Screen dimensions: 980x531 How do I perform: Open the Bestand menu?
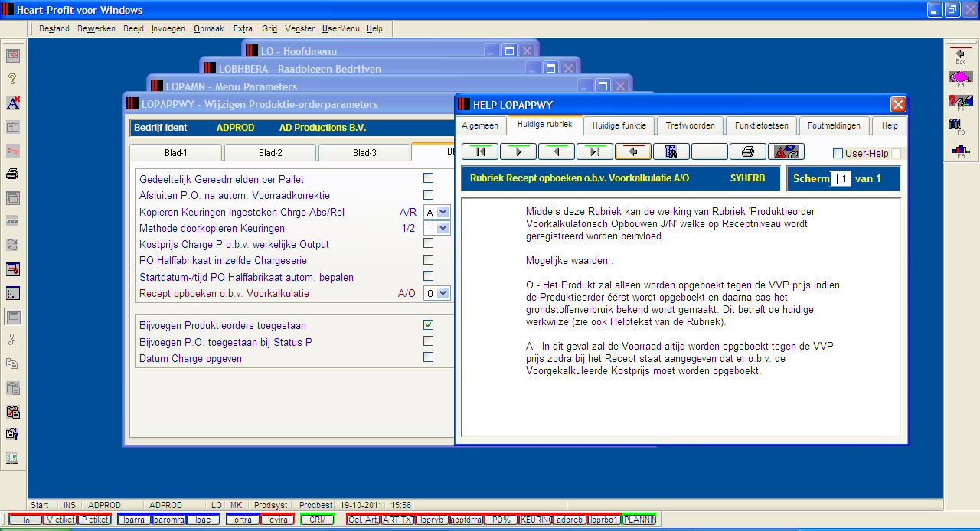(54, 28)
